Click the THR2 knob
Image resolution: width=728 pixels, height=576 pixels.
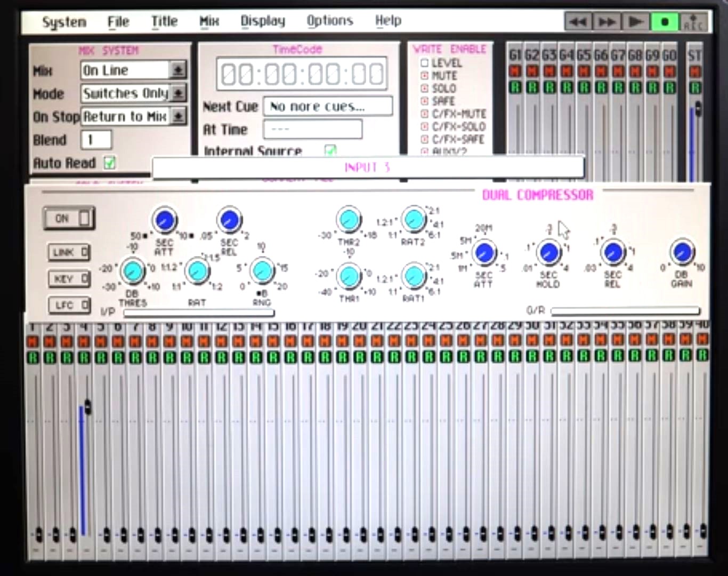click(349, 220)
